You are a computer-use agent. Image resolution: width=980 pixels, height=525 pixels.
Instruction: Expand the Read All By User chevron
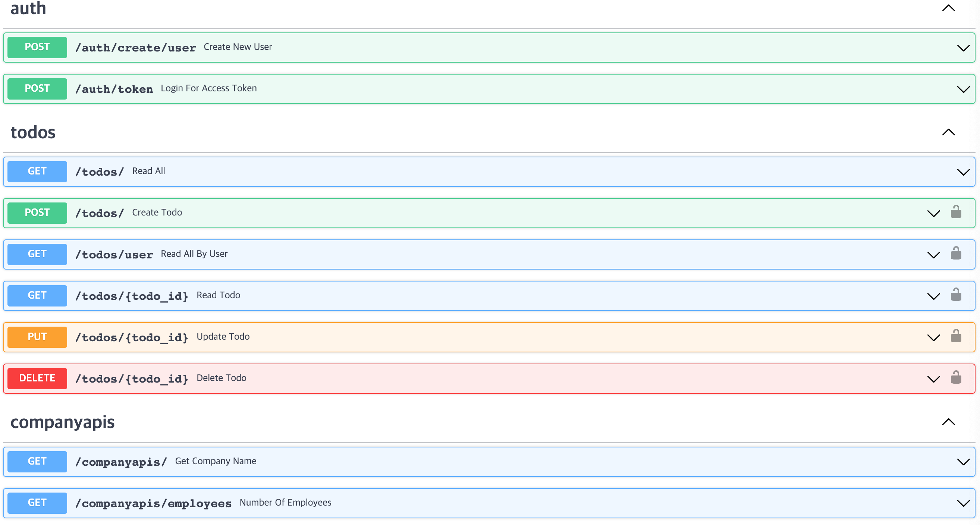tap(934, 255)
